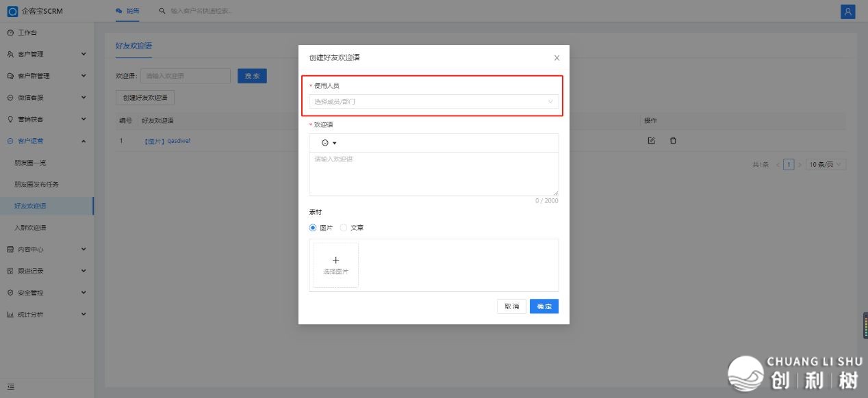Click into the 请输入欢迎语 text area

[x=433, y=174]
